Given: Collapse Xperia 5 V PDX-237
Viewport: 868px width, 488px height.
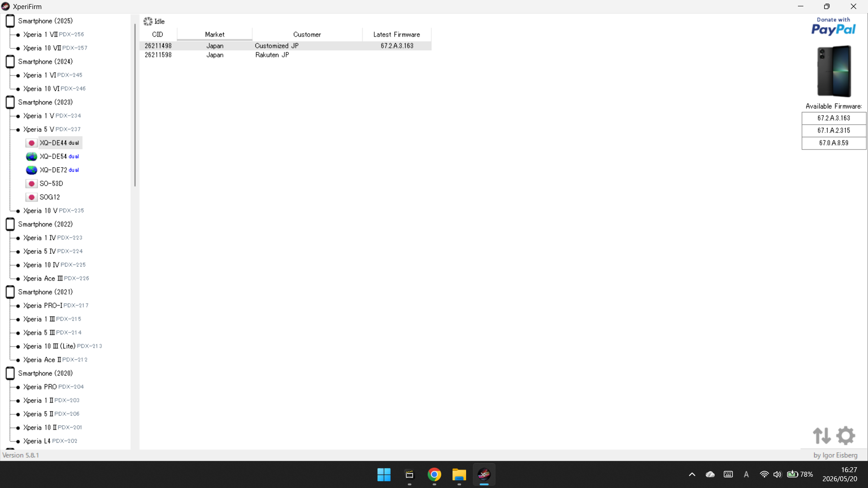Looking at the screenshot, I should [x=52, y=129].
